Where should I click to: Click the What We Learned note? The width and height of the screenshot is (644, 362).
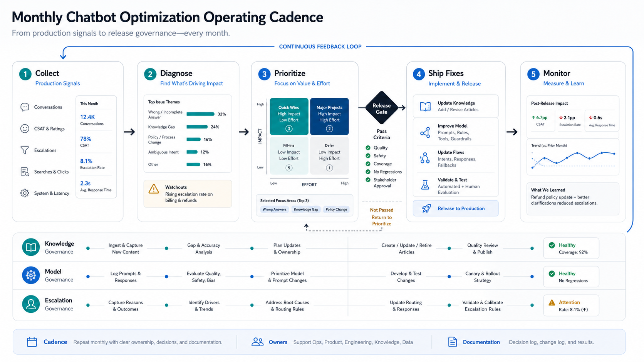[x=573, y=199]
